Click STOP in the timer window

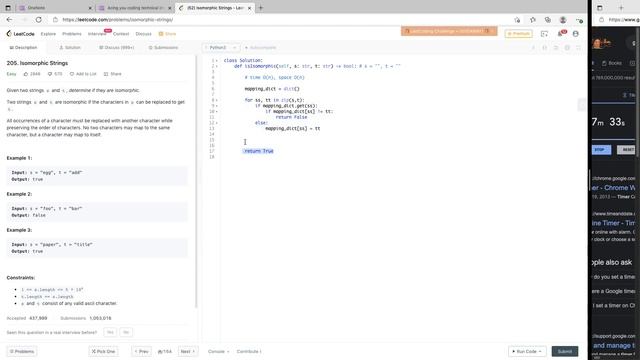click(x=601, y=150)
